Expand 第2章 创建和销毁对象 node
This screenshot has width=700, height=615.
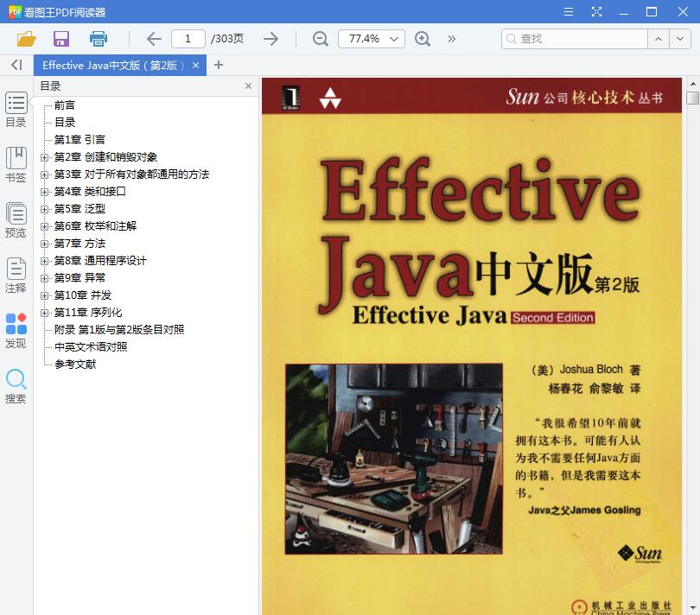(44, 157)
